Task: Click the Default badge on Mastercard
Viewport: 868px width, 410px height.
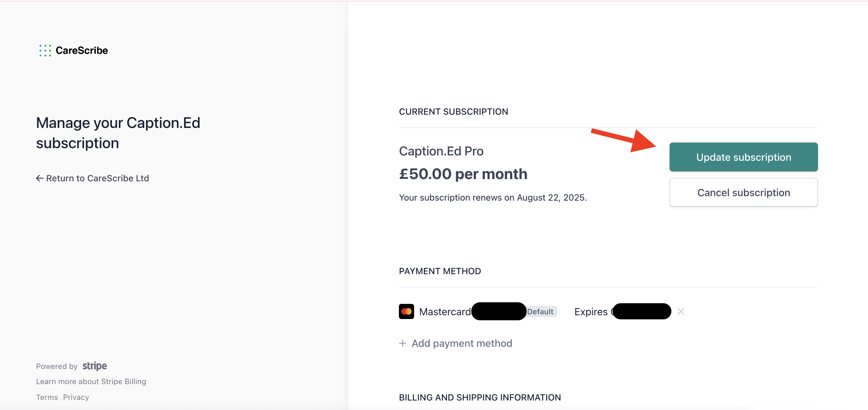Action: 541,311
